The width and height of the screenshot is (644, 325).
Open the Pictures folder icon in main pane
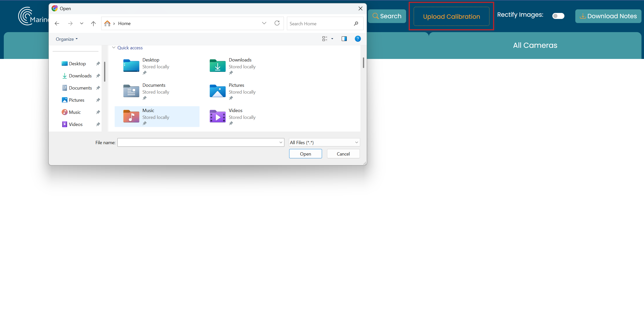pos(217,91)
